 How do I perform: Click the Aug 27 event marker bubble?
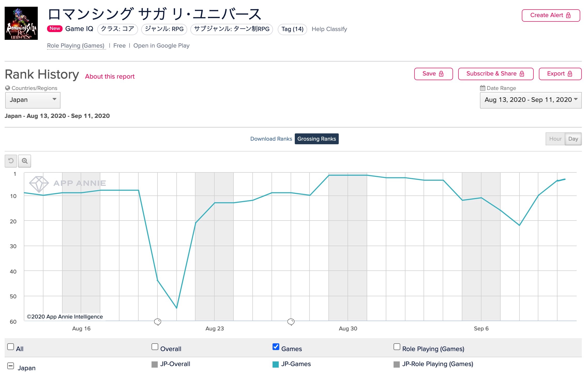(x=291, y=322)
